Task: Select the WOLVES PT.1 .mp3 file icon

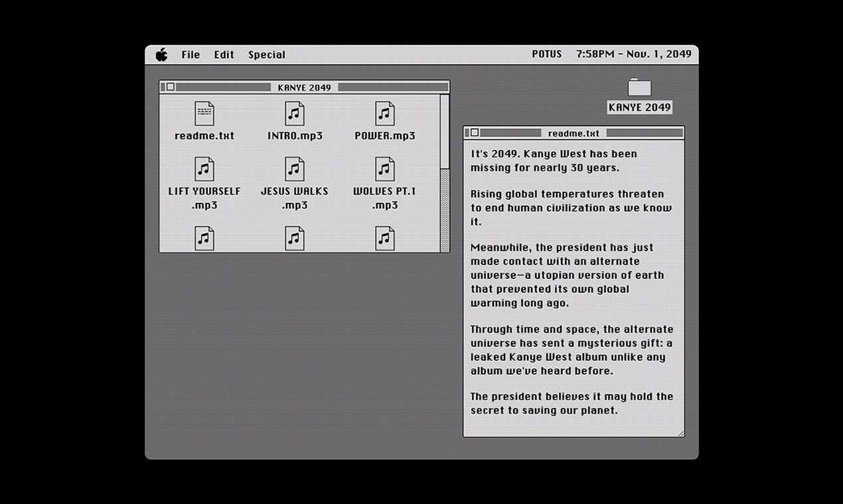Action: coord(385,169)
